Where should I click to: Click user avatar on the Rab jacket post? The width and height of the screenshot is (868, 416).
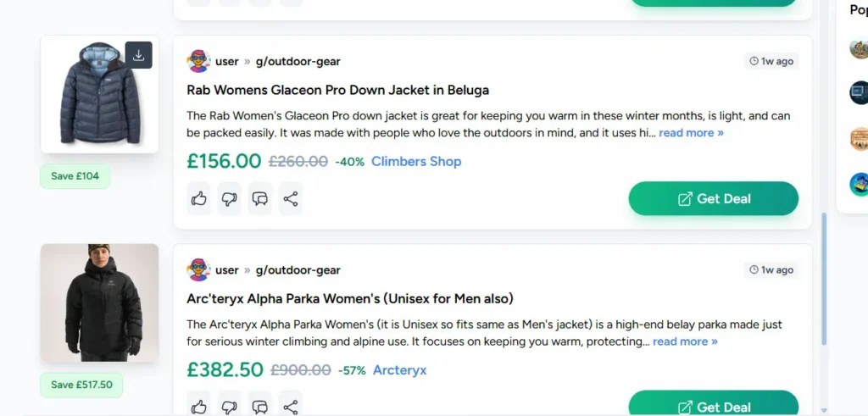point(198,61)
